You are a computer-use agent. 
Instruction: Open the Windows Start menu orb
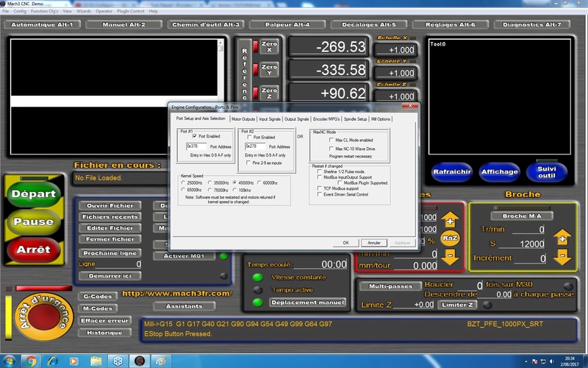coord(9,361)
